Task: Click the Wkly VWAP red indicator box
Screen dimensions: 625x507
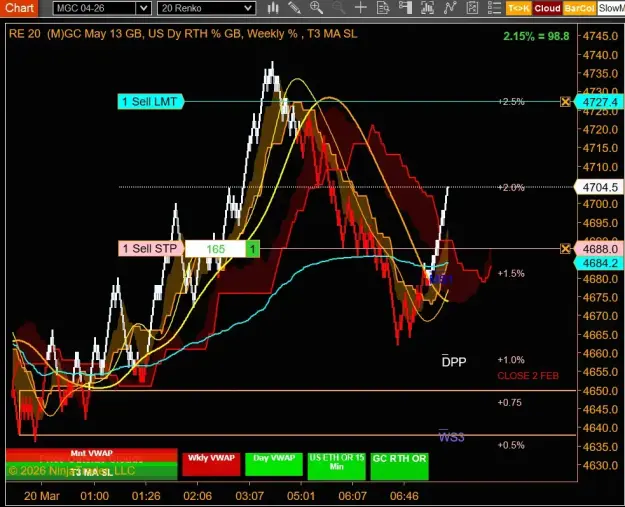Action: 211,464
